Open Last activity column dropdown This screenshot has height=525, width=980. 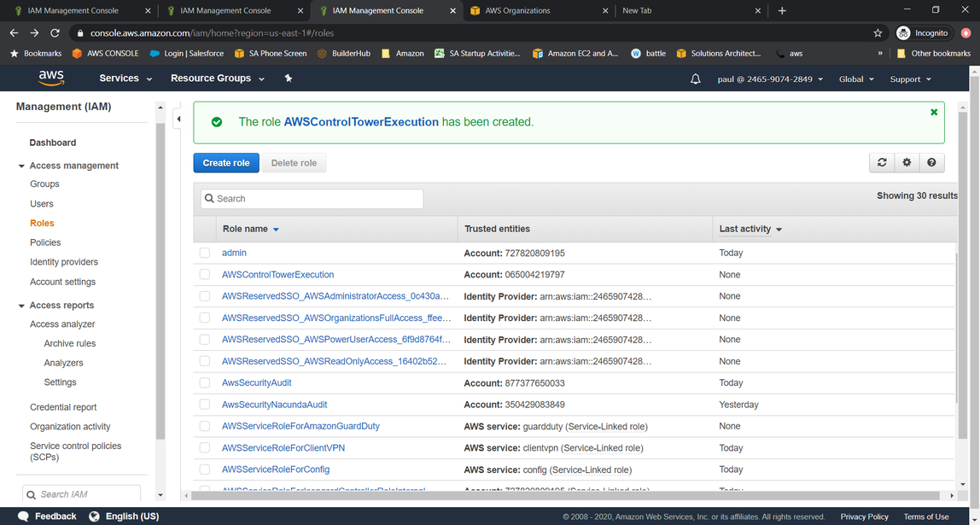coord(779,230)
